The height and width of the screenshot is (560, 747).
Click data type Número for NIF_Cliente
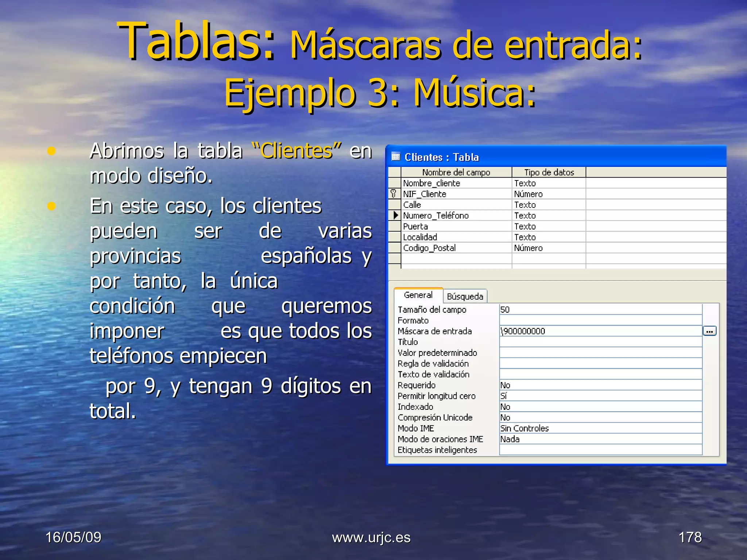click(549, 194)
